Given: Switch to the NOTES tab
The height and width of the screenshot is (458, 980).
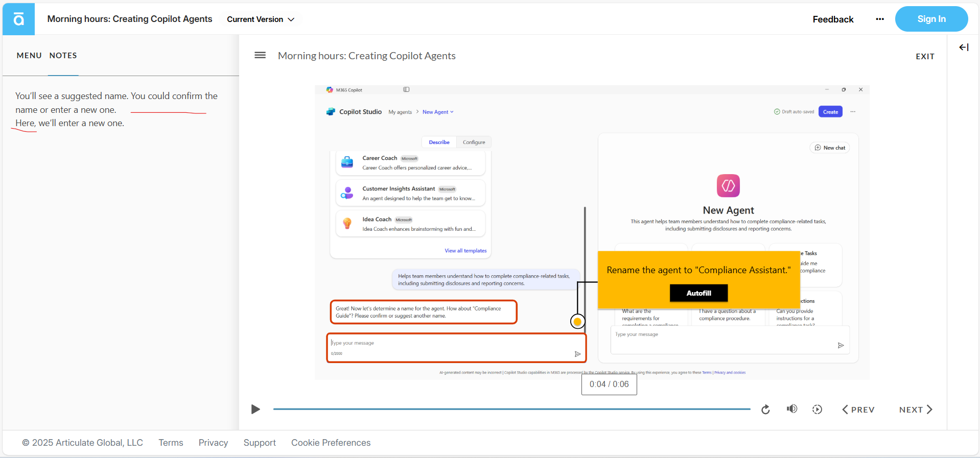Looking at the screenshot, I should [63, 55].
